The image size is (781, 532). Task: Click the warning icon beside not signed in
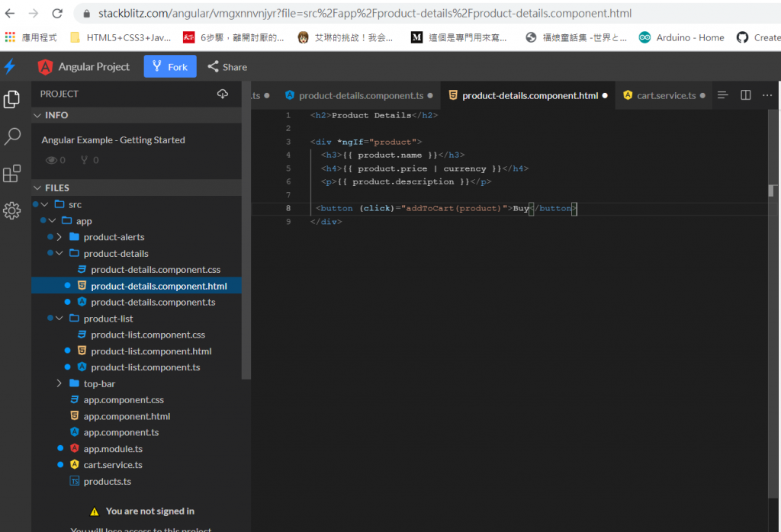[x=94, y=511]
